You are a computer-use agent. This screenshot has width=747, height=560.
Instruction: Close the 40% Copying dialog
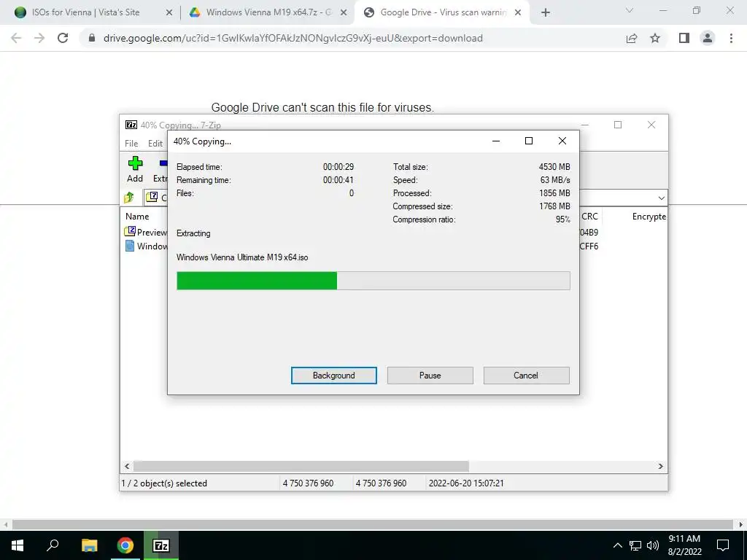click(562, 141)
